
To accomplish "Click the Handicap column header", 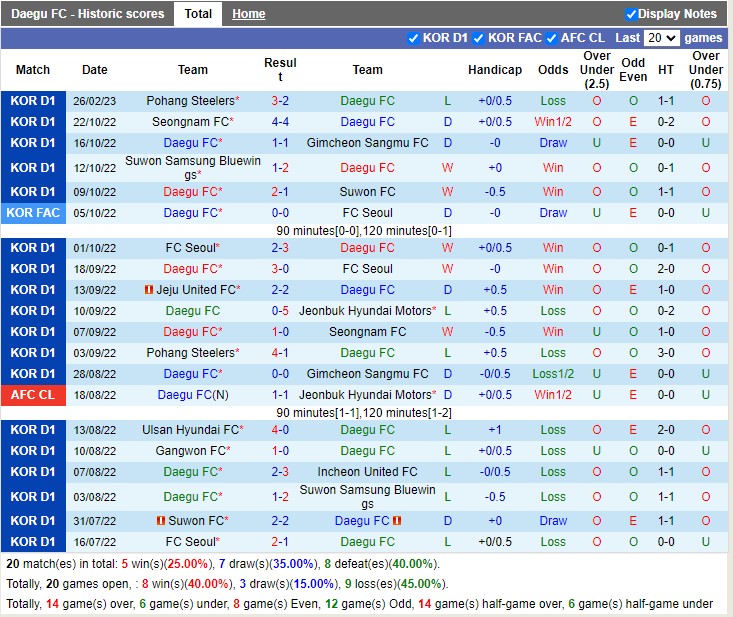I will point(495,70).
